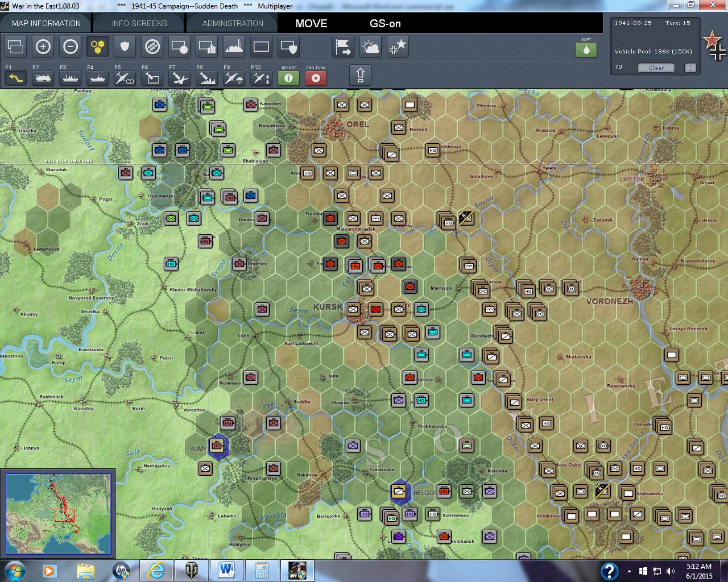The height and width of the screenshot is (582, 728).
Task: Select F4 amphibious transport mode
Action: pyautogui.click(x=98, y=78)
